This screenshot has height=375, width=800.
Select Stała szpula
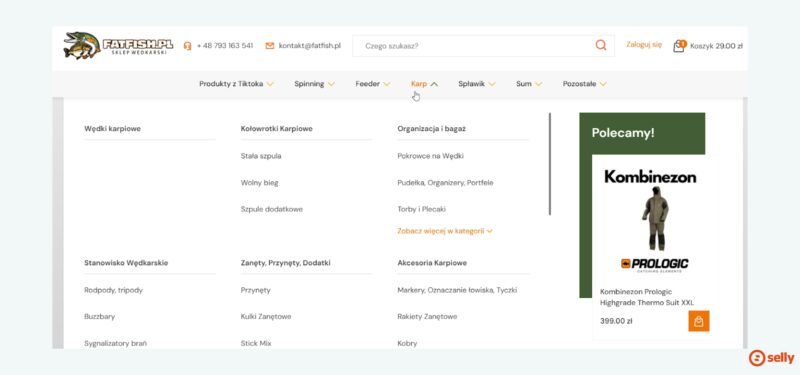coord(261,156)
